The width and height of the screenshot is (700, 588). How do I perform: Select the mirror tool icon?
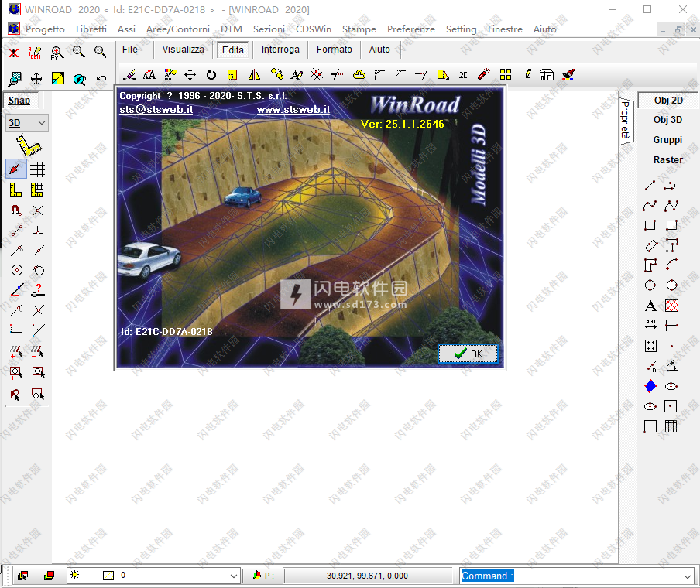[254, 75]
